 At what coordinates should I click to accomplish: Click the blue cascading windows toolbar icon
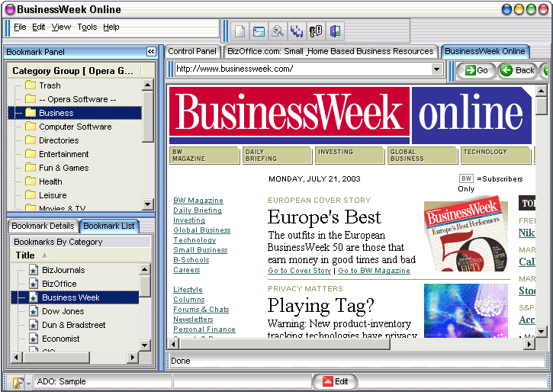point(297,31)
